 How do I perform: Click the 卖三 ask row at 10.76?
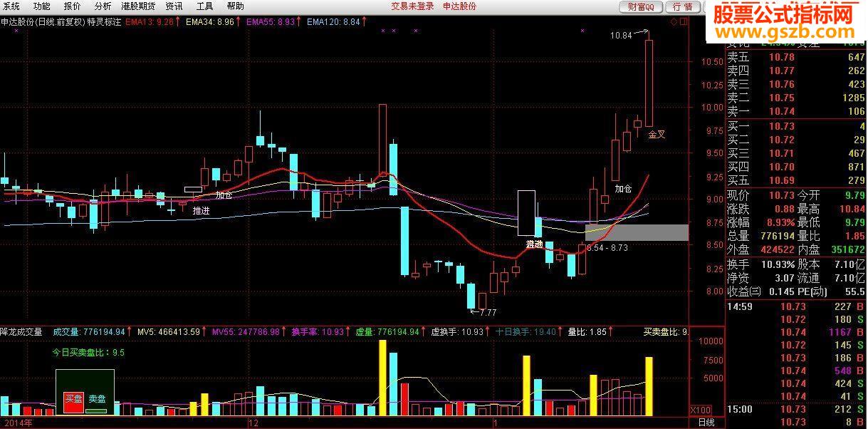(x=796, y=84)
